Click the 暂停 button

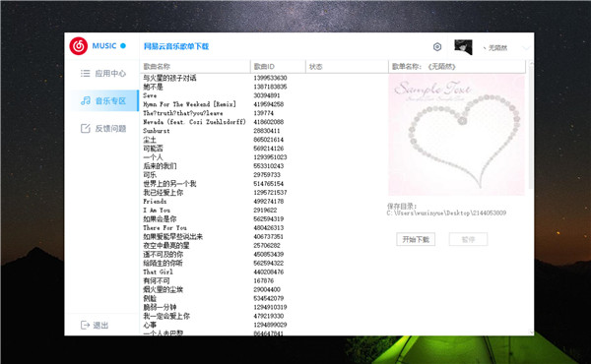click(468, 239)
